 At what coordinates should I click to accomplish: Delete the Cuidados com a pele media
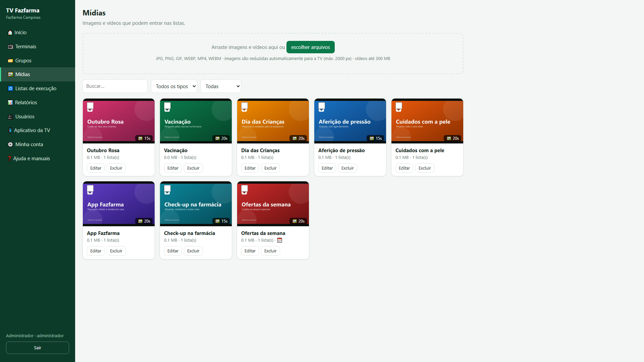(425, 168)
